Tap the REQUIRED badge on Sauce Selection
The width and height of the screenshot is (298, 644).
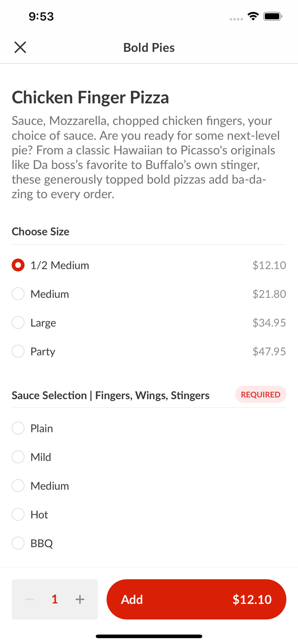261,395
